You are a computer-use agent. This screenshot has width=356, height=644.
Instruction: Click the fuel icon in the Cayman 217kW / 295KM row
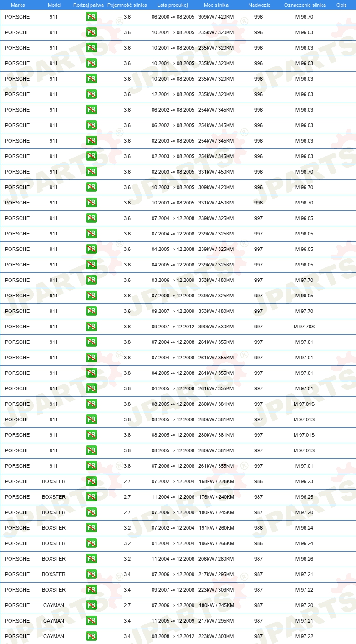[91, 621]
